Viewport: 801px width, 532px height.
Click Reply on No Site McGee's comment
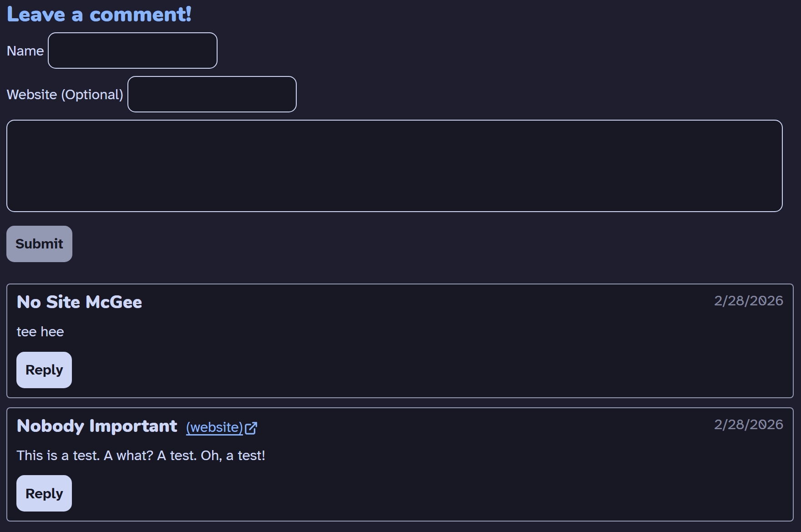(x=44, y=370)
